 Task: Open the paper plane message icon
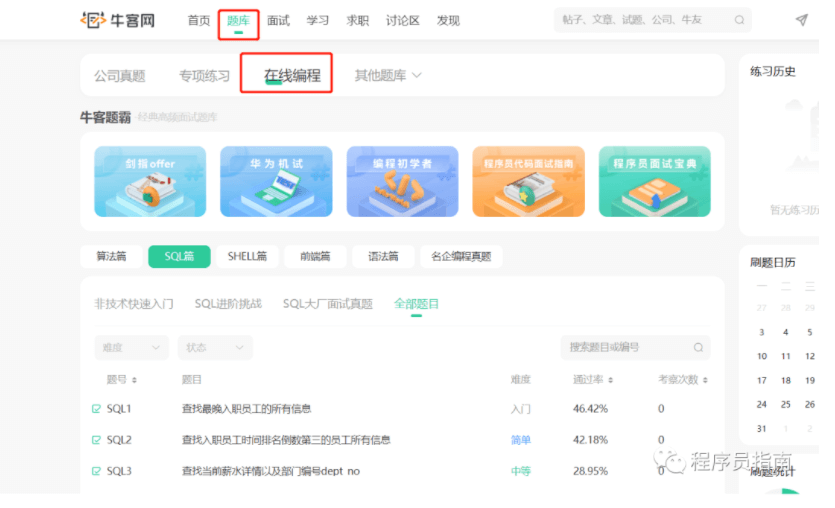pos(801,20)
